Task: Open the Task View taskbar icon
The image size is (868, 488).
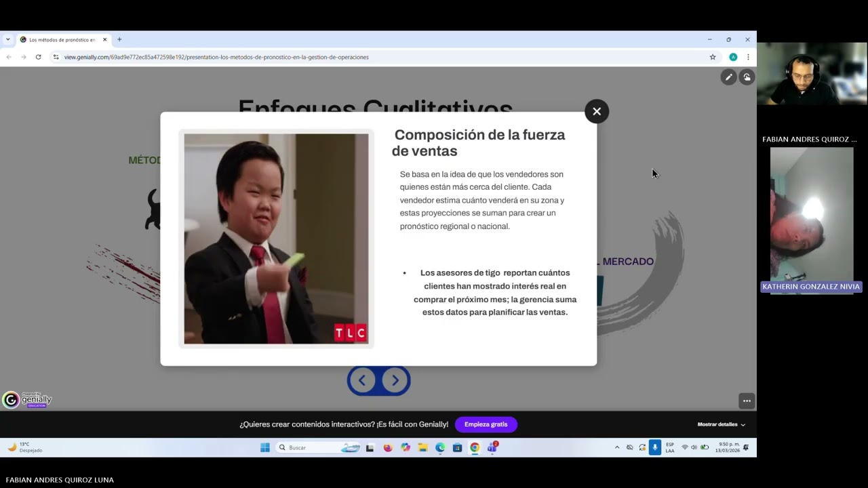Action: click(x=370, y=447)
